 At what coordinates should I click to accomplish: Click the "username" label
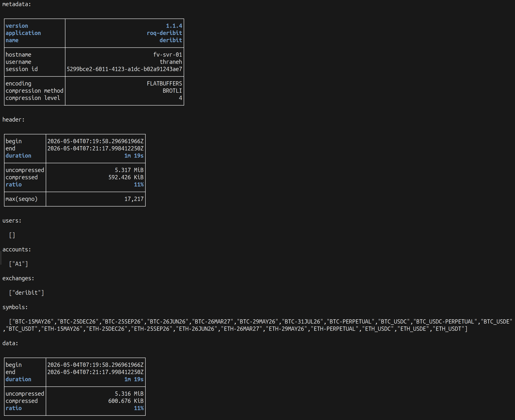pos(18,62)
